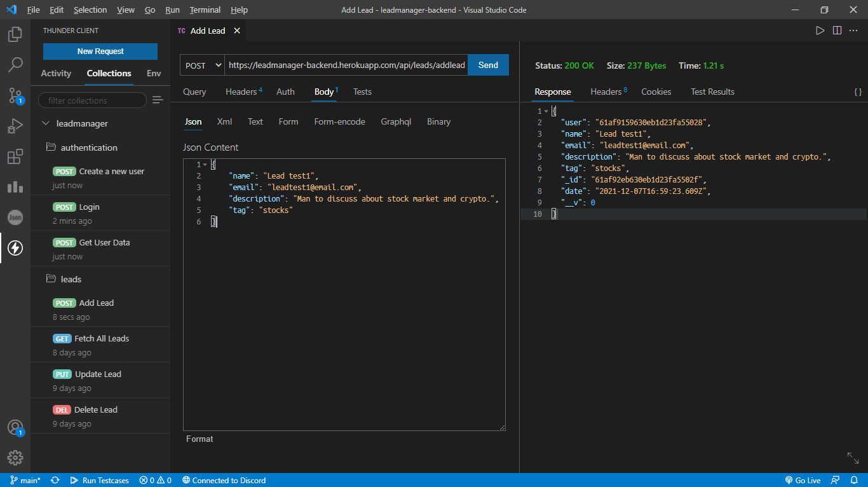The width and height of the screenshot is (868, 487).
Task: Open the request Headers tab
Action: 243,92
